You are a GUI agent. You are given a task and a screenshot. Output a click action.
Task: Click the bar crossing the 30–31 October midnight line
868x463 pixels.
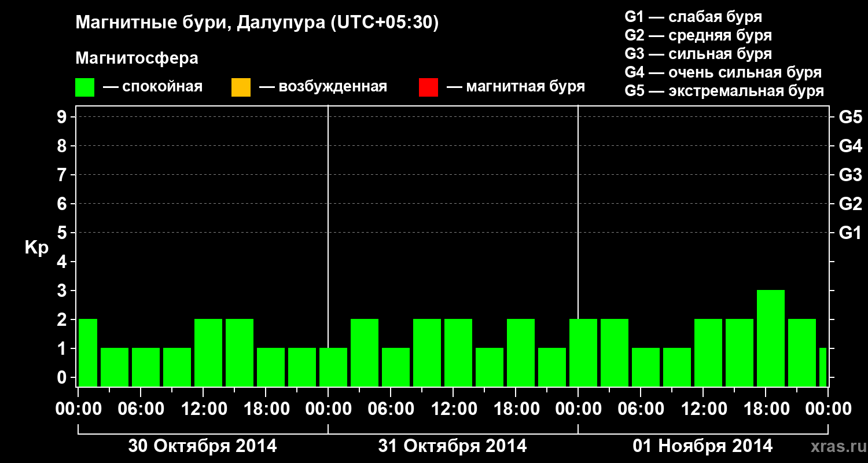(333, 367)
